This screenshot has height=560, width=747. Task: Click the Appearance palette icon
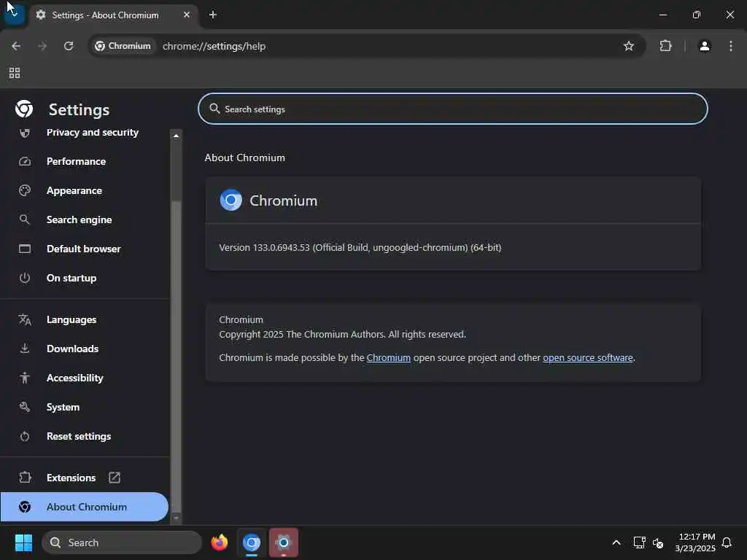[25, 190]
